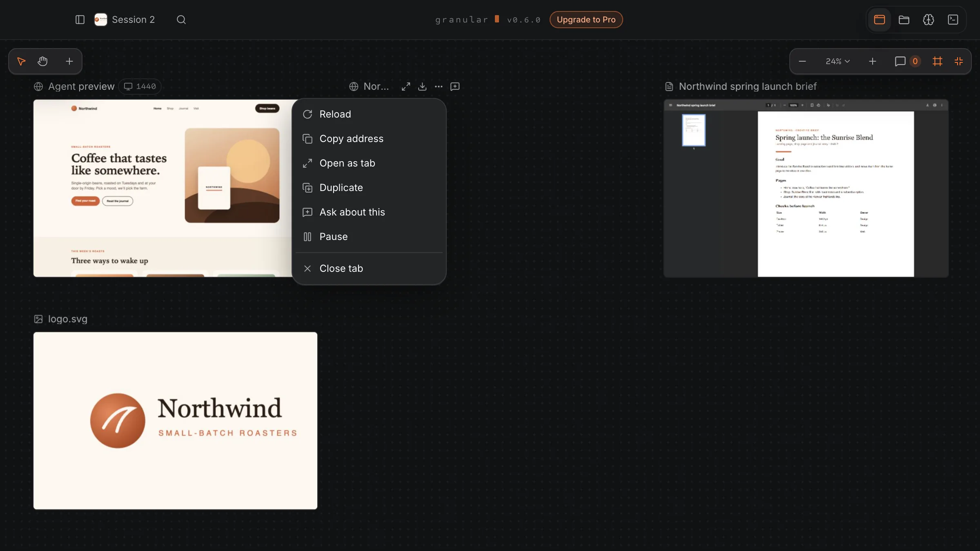
Task: Open the comments bubble icon
Action: point(900,61)
